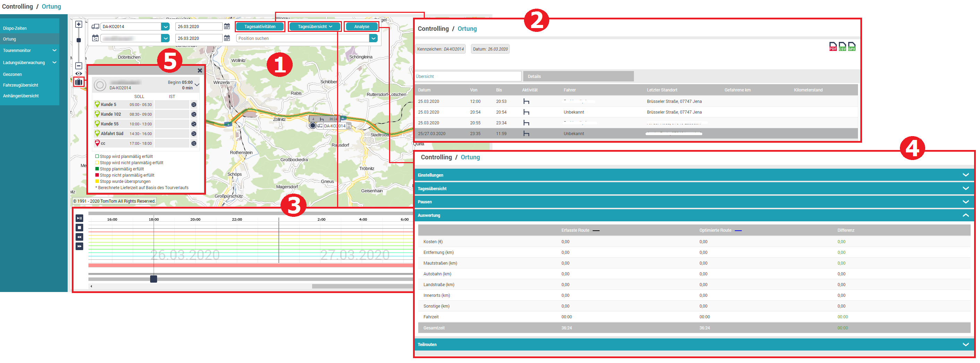Image resolution: width=980 pixels, height=363 pixels.
Task: Open Geozonen in the sidebar
Action: click(12, 74)
